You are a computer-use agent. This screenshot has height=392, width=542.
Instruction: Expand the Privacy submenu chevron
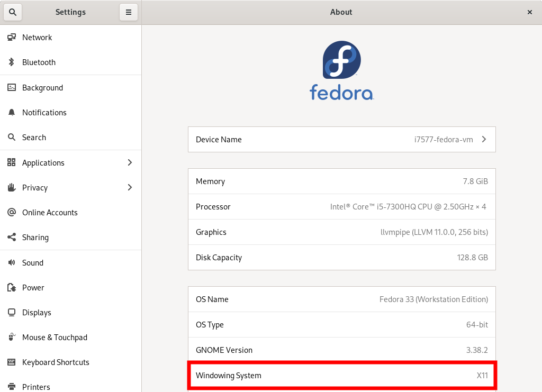pyautogui.click(x=130, y=188)
